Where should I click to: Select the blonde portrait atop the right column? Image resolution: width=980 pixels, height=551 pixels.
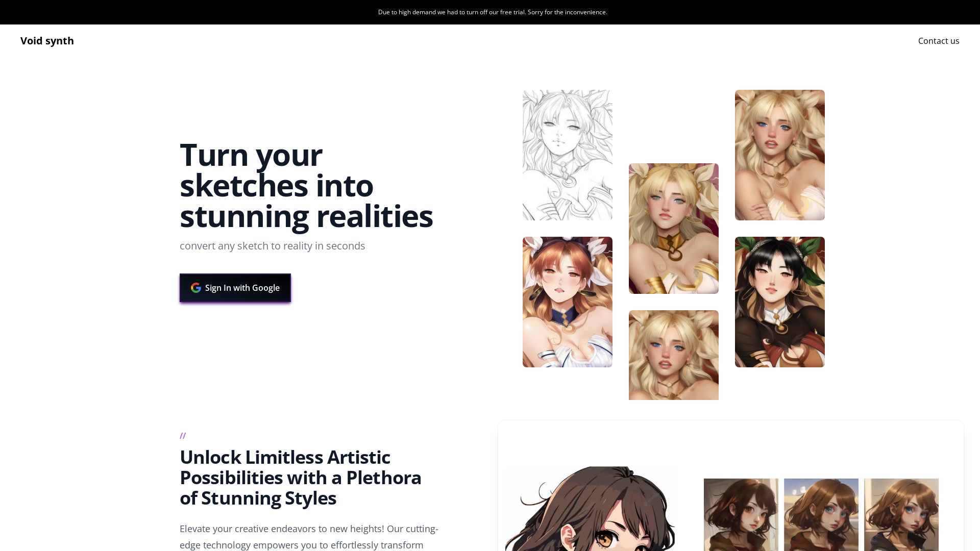tap(779, 155)
